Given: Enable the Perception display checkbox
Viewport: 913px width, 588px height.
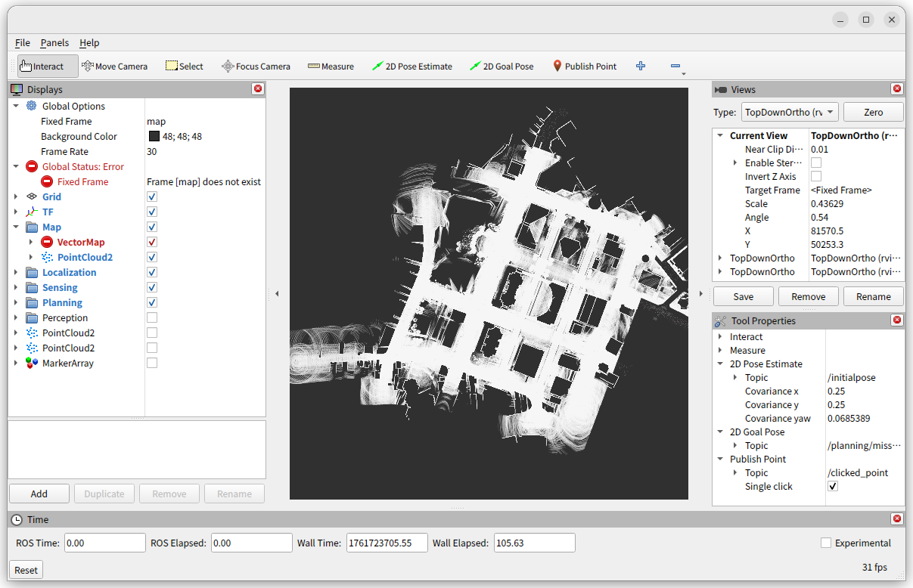Looking at the screenshot, I should point(152,318).
